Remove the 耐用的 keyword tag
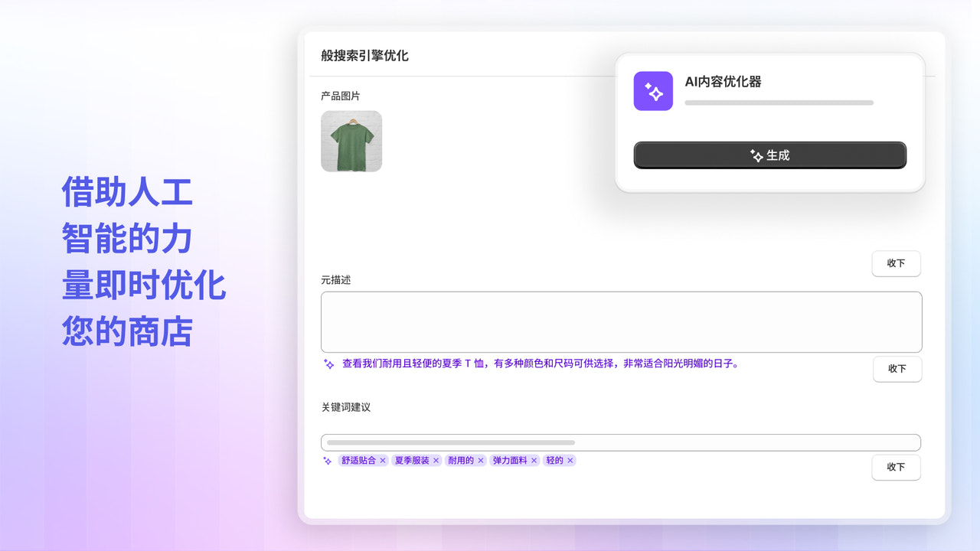Image resolution: width=980 pixels, height=551 pixels. click(481, 461)
